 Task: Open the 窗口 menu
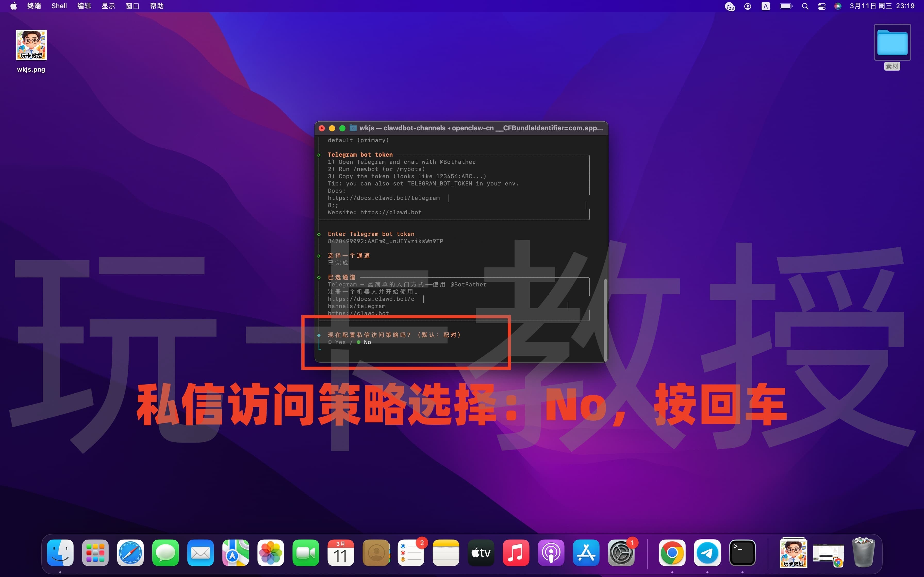[132, 6]
